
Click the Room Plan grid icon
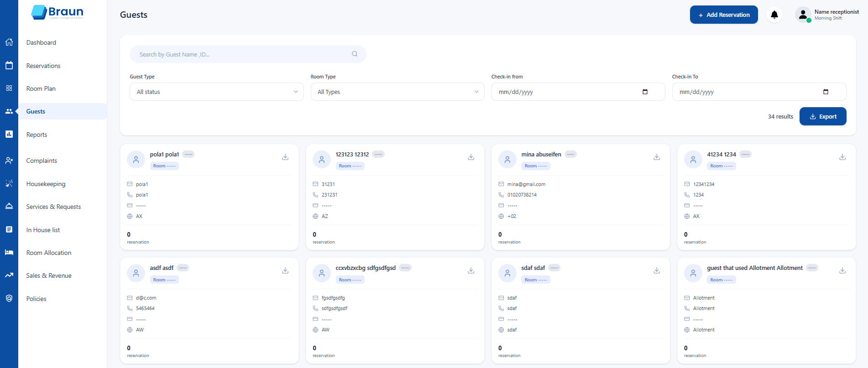coord(9,88)
